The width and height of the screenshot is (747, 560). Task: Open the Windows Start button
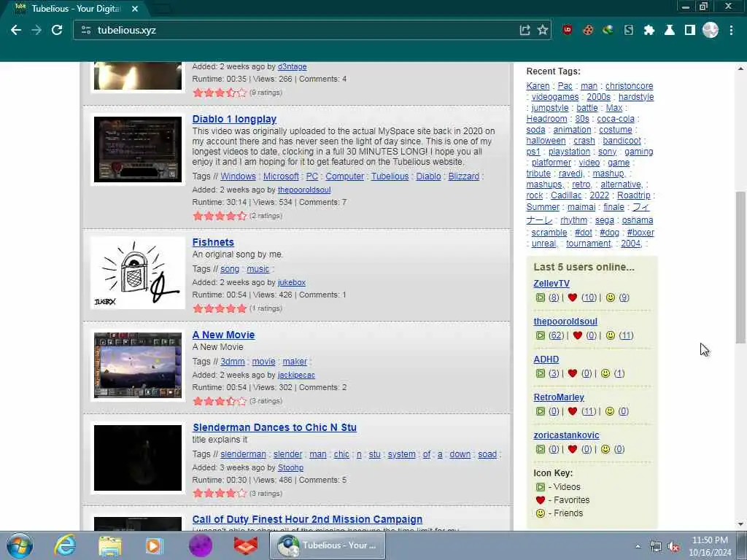coord(20,545)
